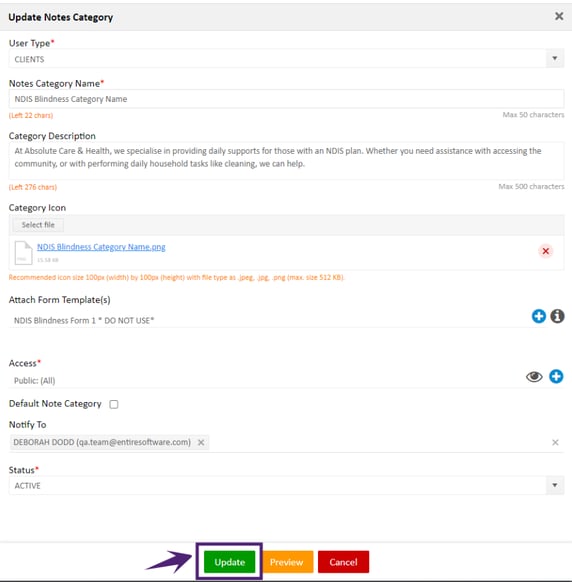Add access with blue plus icon
Screen dimensions: 572x582
(x=556, y=376)
